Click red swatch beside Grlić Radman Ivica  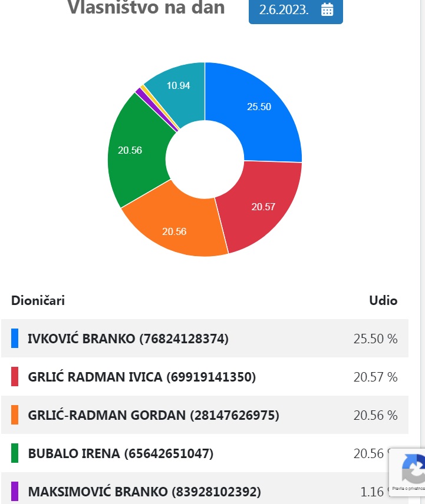[15, 377]
